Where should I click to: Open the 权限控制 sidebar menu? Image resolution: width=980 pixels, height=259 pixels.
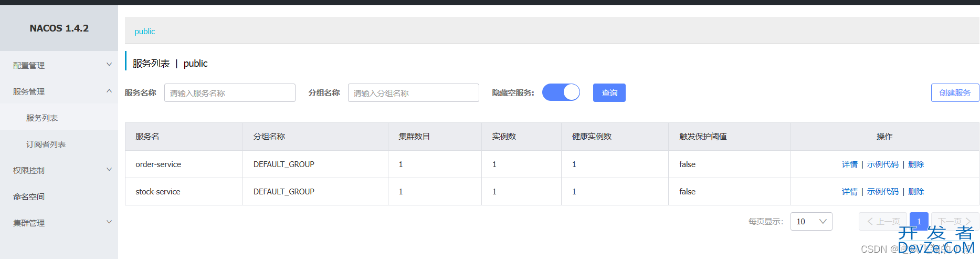59,170
